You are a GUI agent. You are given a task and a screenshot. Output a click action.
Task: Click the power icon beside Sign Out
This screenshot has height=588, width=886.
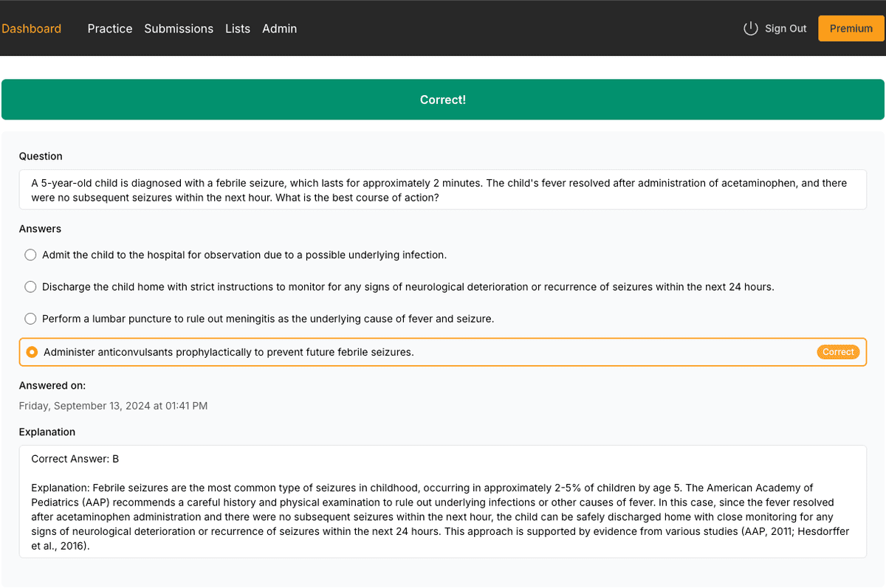point(750,29)
